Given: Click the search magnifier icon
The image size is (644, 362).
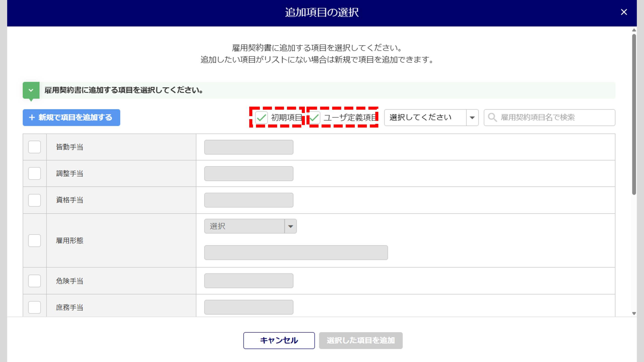Looking at the screenshot, I should (x=492, y=117).
